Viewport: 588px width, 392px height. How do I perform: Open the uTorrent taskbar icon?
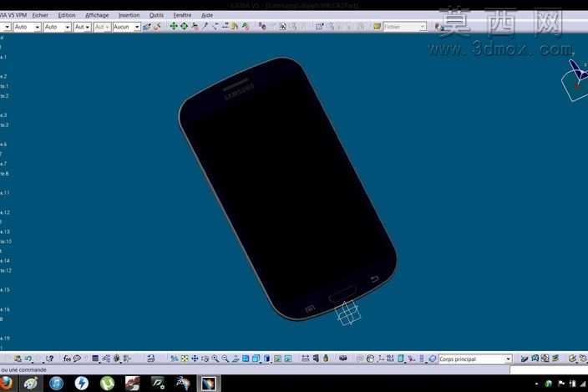[107, 384]
